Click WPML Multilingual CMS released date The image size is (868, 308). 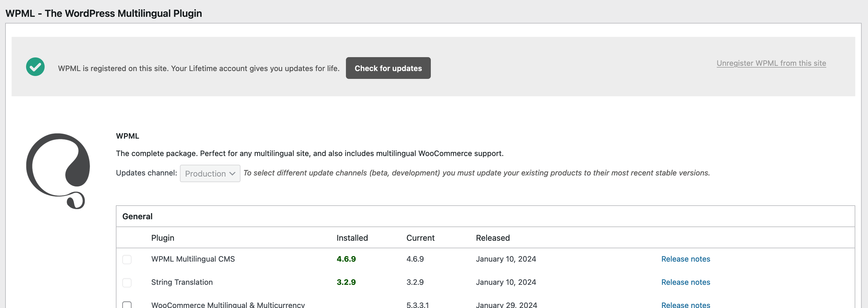[506, 259]
